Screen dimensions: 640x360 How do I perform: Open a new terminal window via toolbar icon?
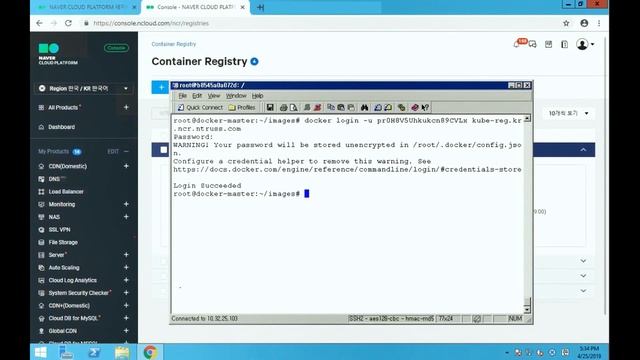[x=378, y=107]
